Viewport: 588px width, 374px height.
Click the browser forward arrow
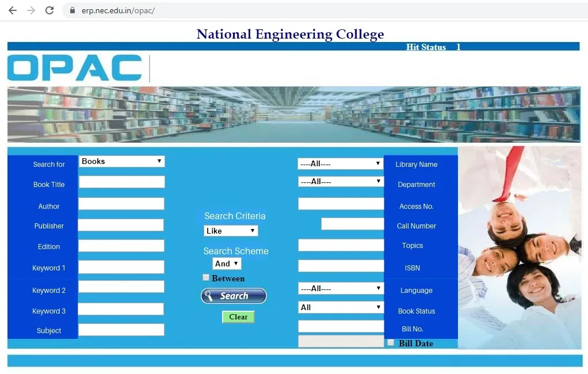click(x=31, y=10)
